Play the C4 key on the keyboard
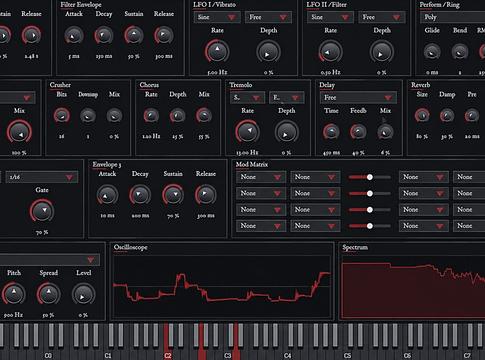Image resolution: width=485 pixels, height=360 pixels. pos(287,354)
